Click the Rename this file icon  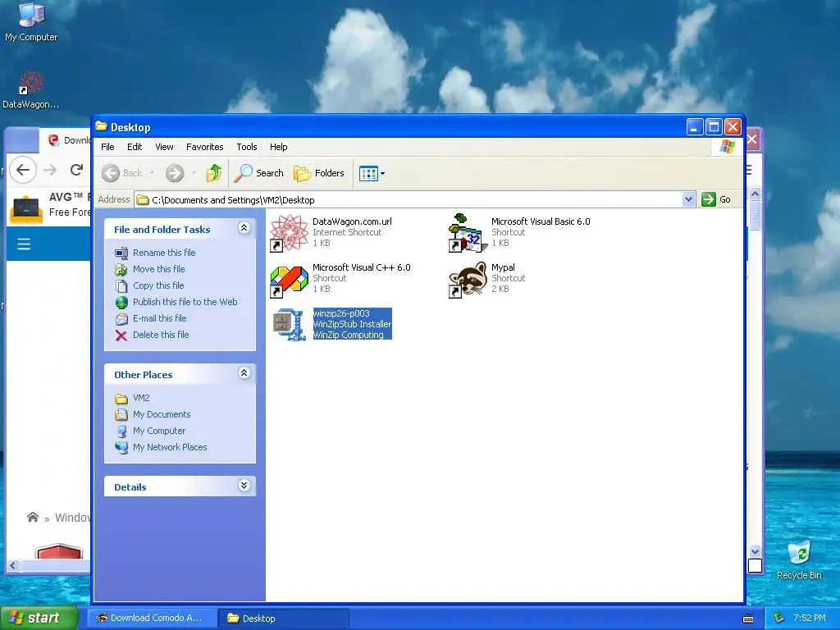121,253
